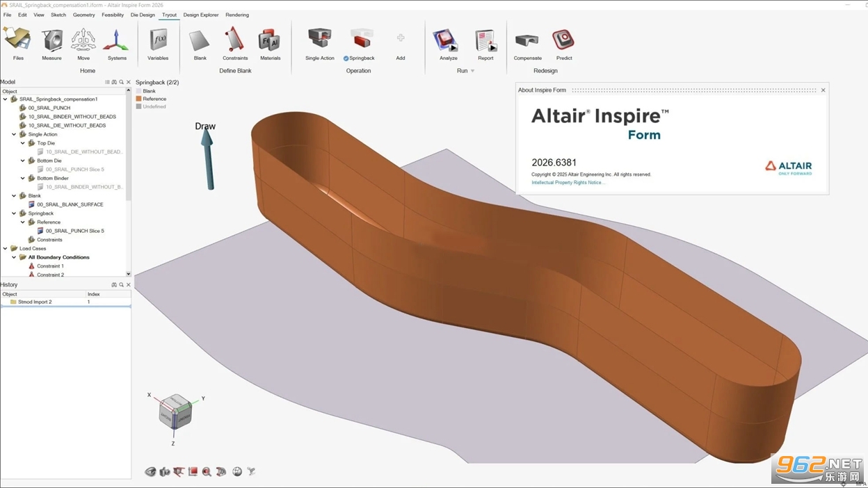Activate the Move tool

pyautogui.click(x=83, y=40)
